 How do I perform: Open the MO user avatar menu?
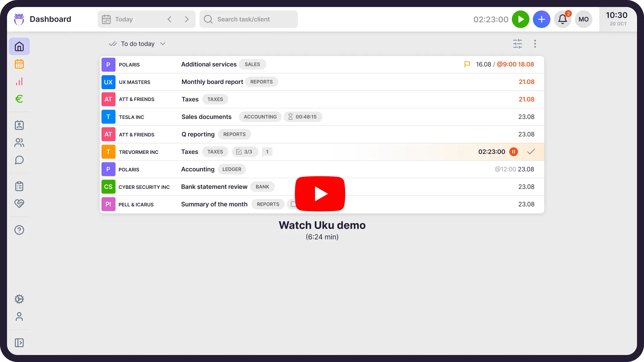coord(583,19)
